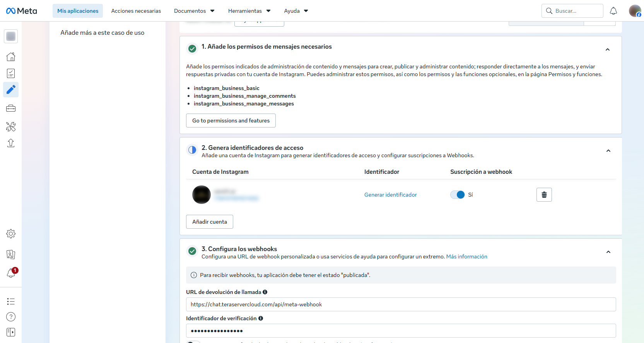Open the Más información link

click(x=467, y=256)
